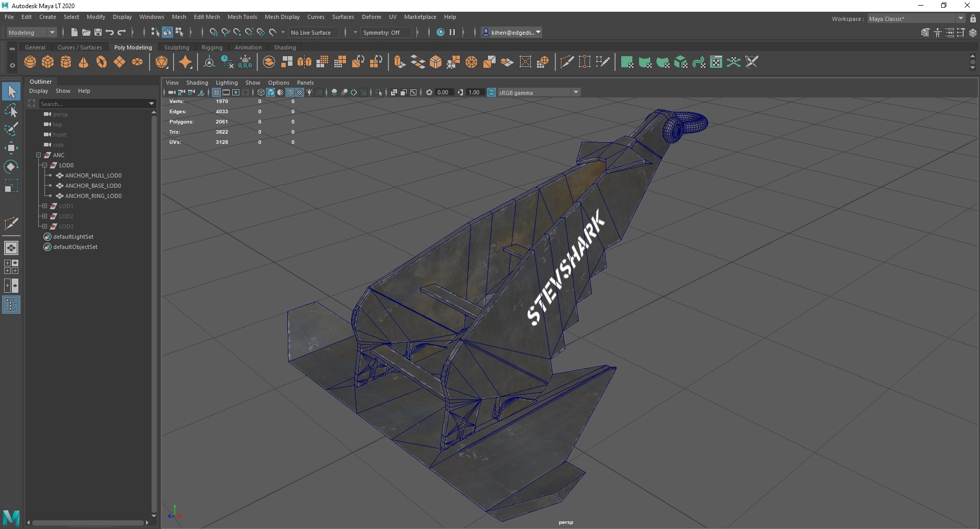Toggle smooth shade all in viewport
Screen dimensions: 980x529
pos(271,92)
